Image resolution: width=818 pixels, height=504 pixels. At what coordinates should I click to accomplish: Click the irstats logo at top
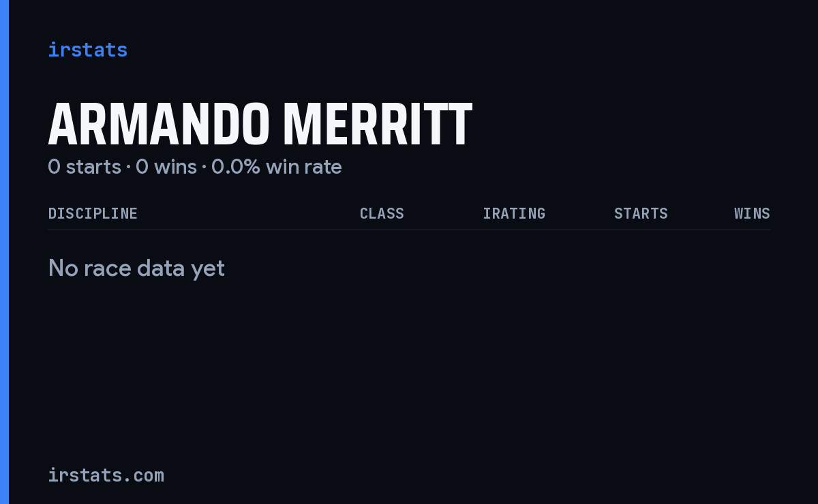(x=88, y=50)
